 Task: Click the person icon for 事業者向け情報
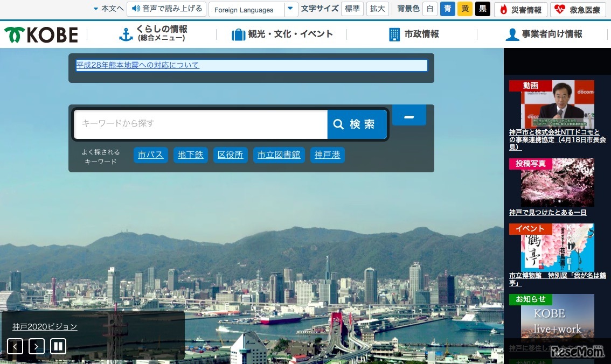pos(512,34)
